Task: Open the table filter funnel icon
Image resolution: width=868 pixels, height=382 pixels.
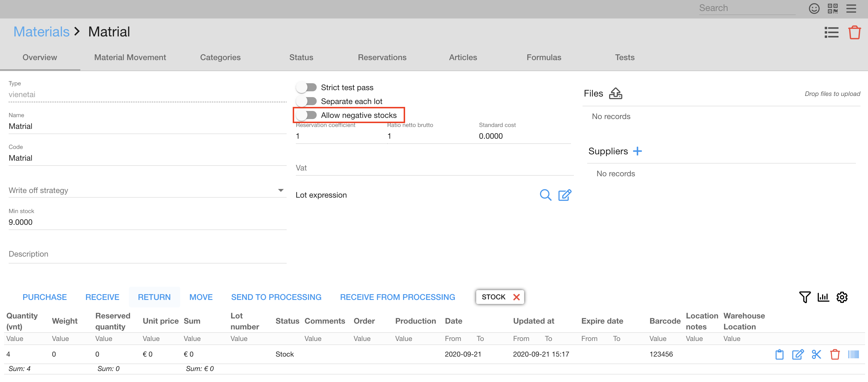Action: pyautogui.click(x=805, y=297)
